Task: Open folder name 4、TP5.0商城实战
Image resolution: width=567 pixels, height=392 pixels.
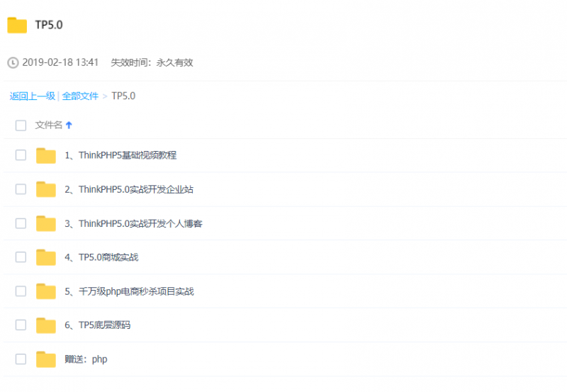Action: click(x=101, y=257)
